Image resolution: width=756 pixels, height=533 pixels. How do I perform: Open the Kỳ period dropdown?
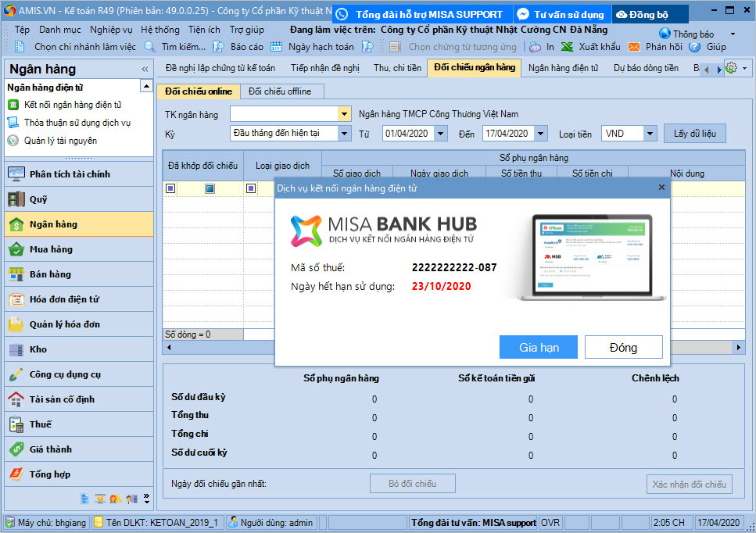pos(344,134)
